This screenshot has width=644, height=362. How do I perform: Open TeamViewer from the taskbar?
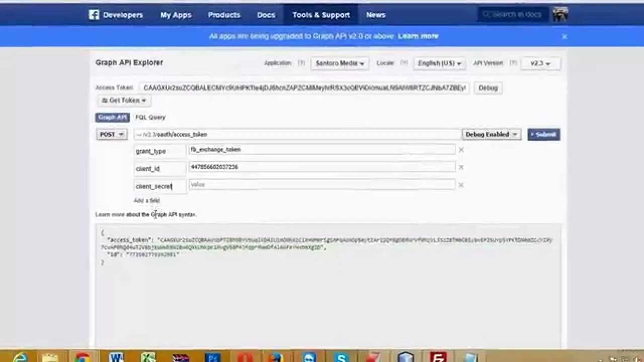click(x=309, y=356)
